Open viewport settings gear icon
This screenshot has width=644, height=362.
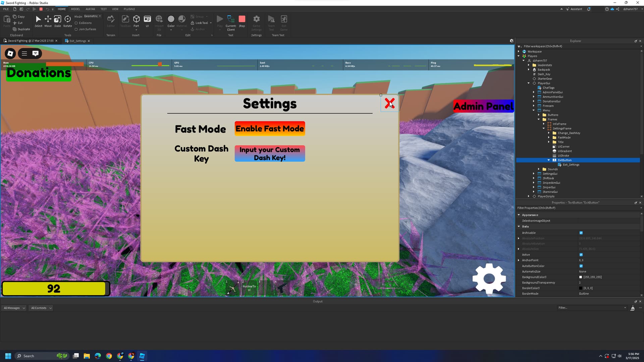coord(512,41)
